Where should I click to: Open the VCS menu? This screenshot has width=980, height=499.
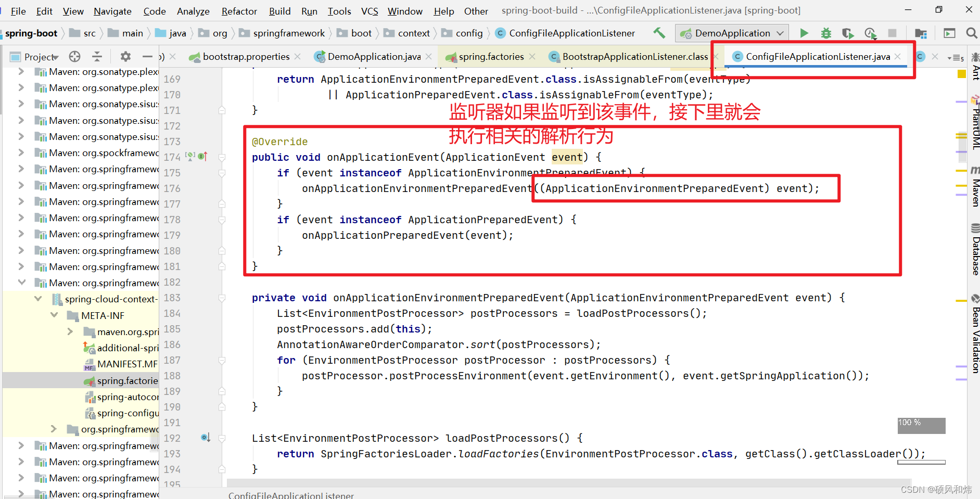pos(370,11)
